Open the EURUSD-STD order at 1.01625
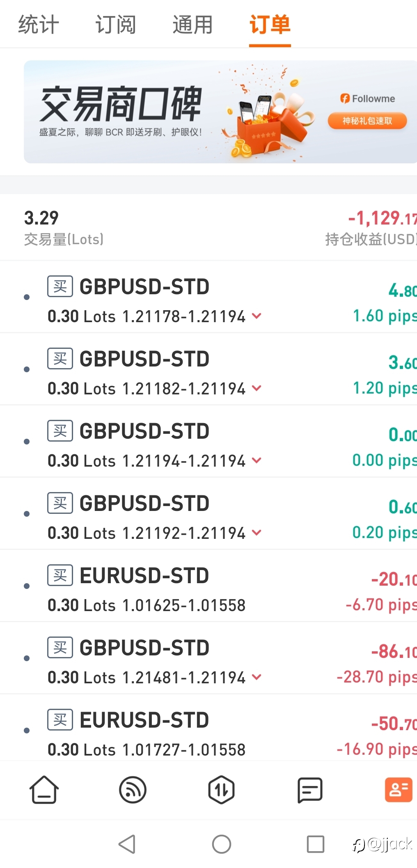The height and width of the screenshot is (868, 417). [208, 586]
